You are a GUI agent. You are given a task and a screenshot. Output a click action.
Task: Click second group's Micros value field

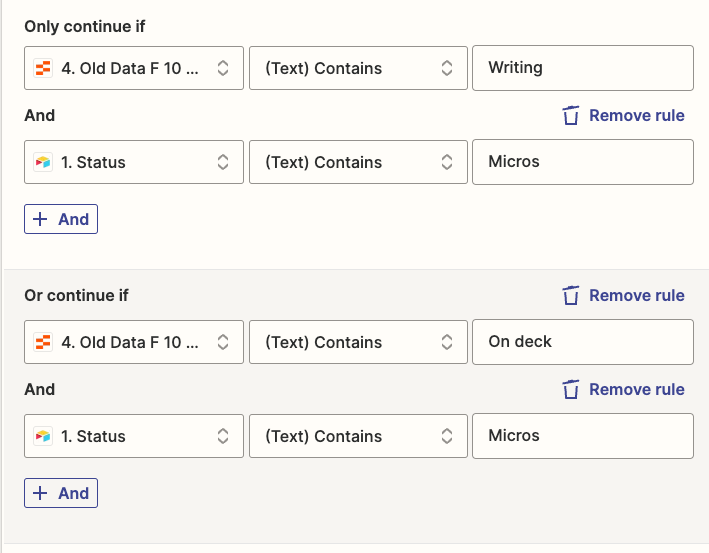tap(582, 436)
